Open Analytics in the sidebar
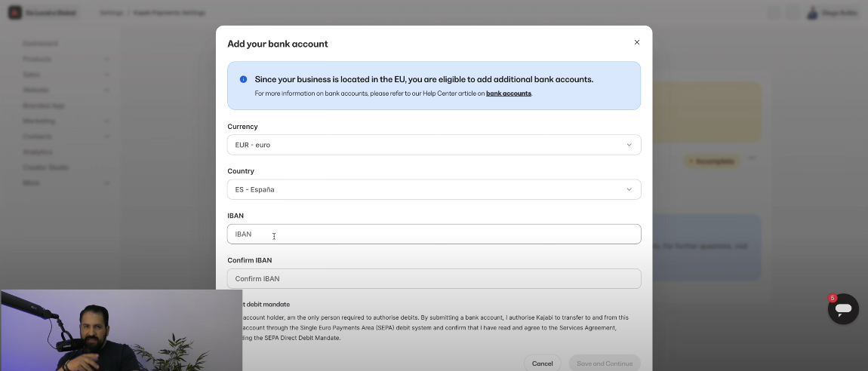The image size is (868, 371). [x=38, y=152]
